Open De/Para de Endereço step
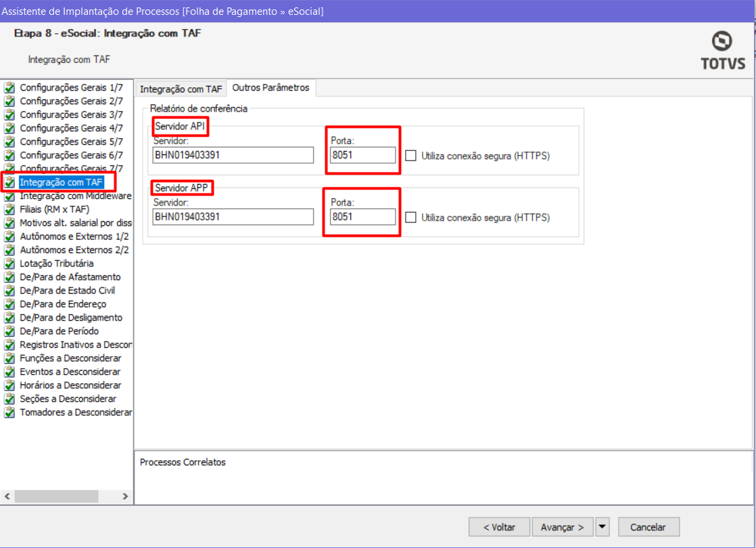 [x=63, y=304]
